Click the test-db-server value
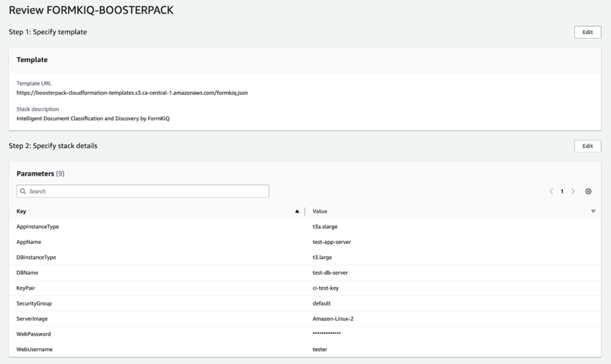The width and height of the screenshot is (611, 364). [326, 273]
